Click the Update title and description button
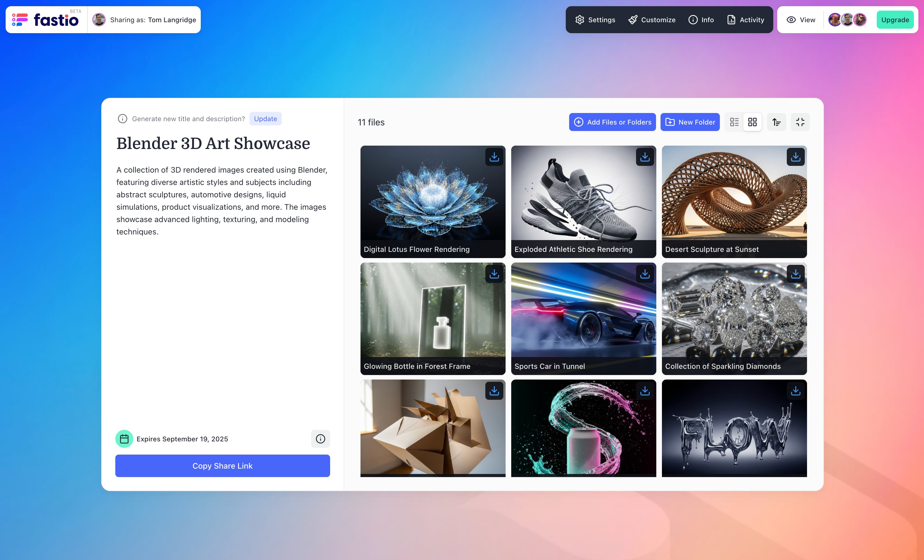Viewport: 924px width, 560px height. (x=265, y=119)
